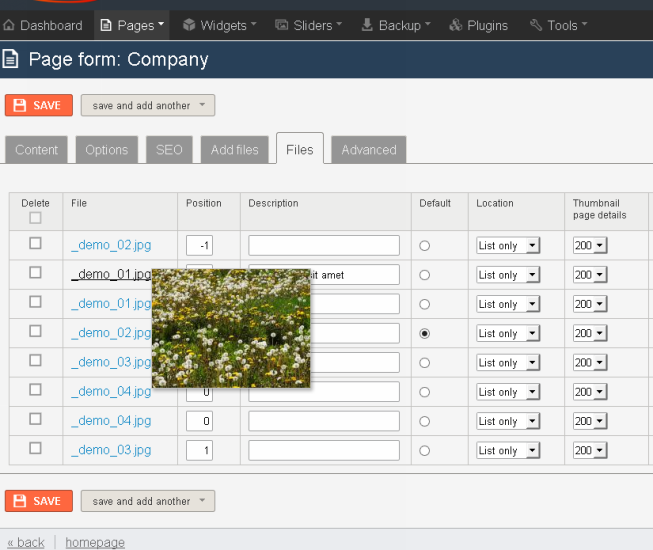The width and height of the screenshot is (653, 550).
Task: Open _demo_02.jpg link with position -1
Action: click(x=111, y=245)
